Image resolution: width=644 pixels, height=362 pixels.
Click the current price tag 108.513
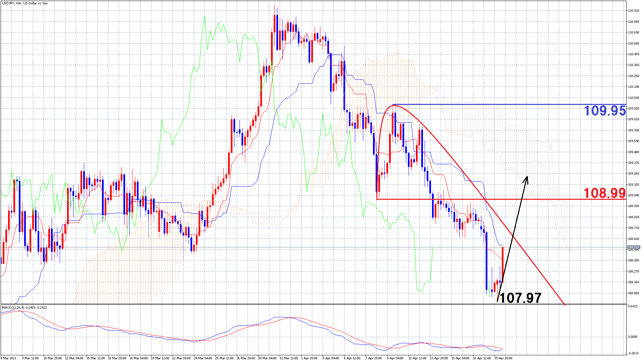633,247
